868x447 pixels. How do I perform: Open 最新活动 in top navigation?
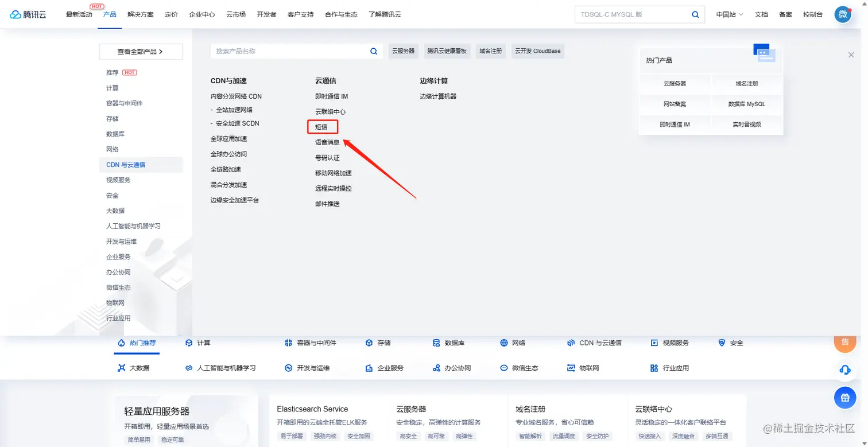[79, 14]
